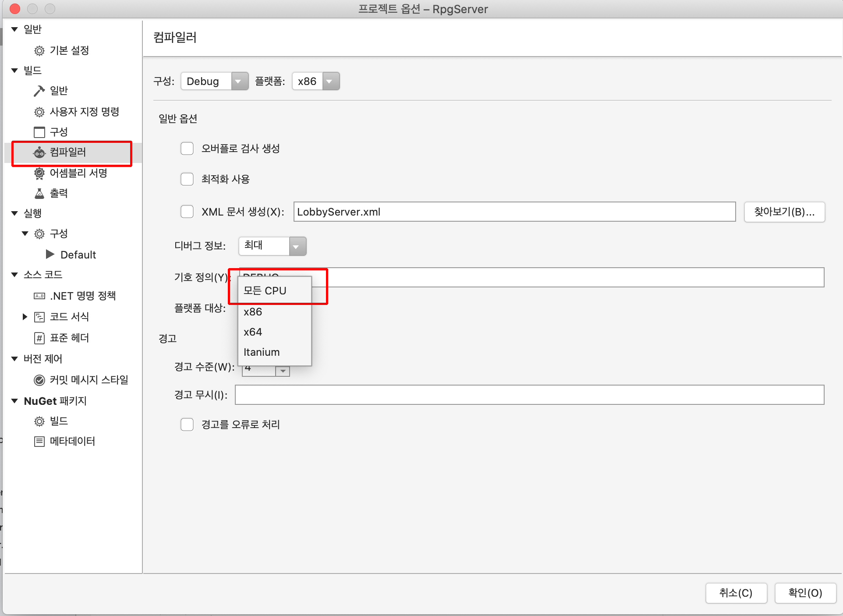Click the hammer icon for build 일반
The height and width of the screenshot is (616, 843).
pyautogui.click(x=39, y=91)
